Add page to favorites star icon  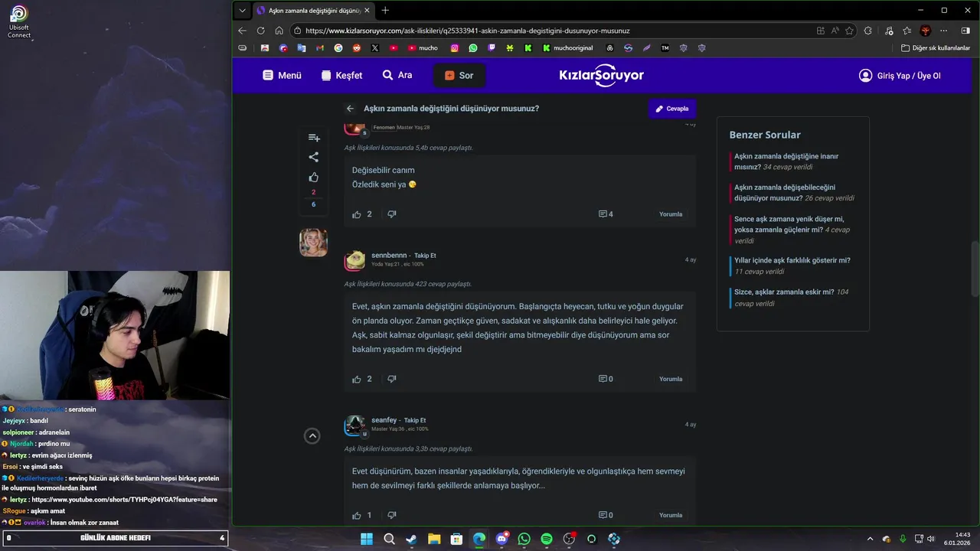[x=849, y=31]
